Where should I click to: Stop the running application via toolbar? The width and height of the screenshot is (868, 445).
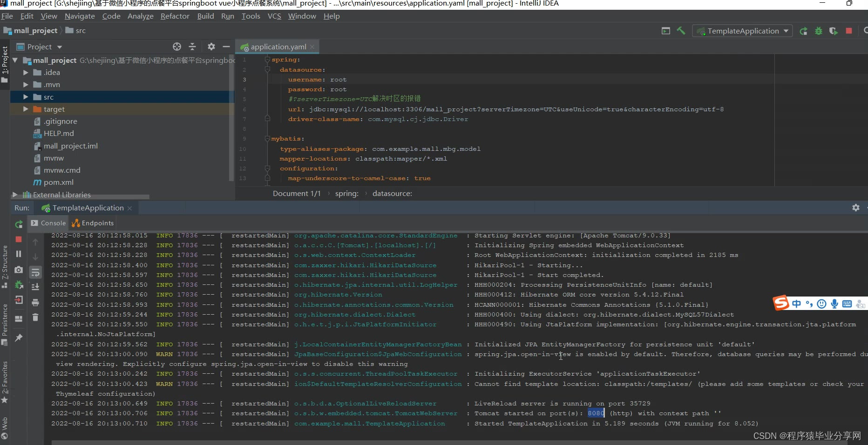click(849, 31)
